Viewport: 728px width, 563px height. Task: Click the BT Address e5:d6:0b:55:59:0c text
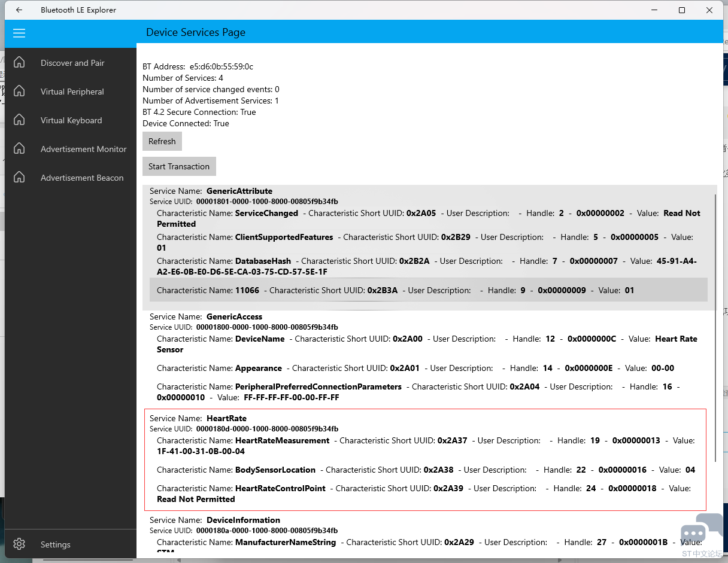pos(198,66)
